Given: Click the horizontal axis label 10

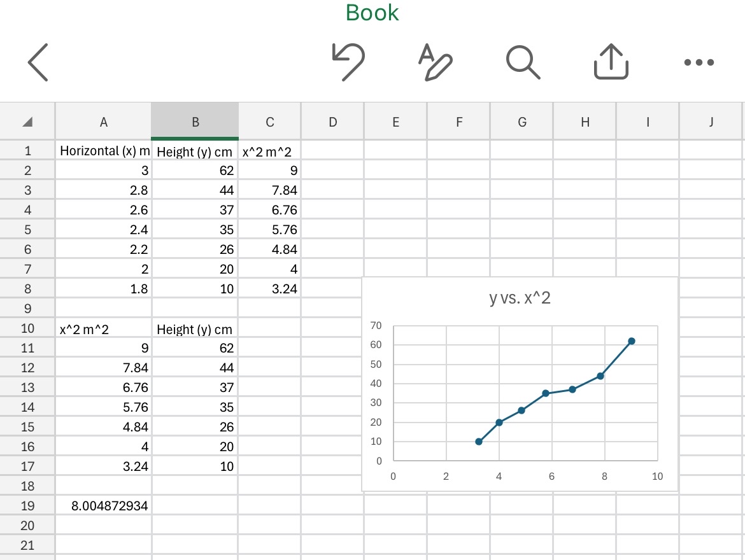Looking at the screenshot, I should pyautogui.click(x=657, y=477).
